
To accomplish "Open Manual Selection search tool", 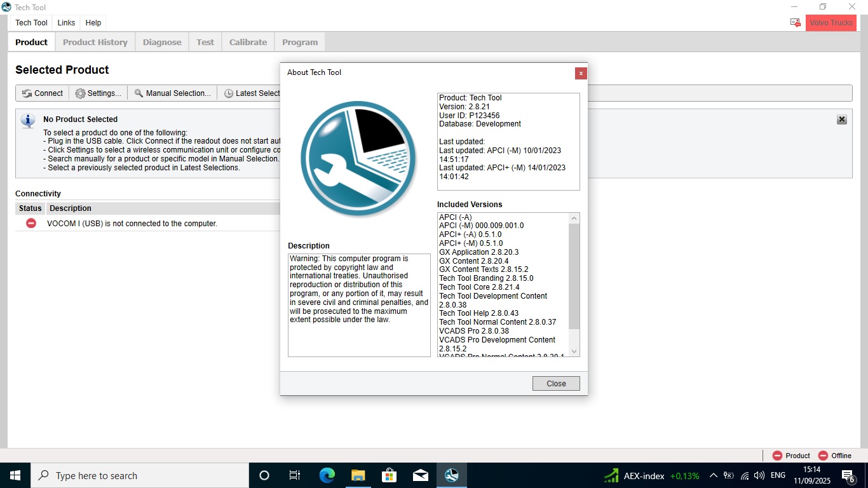I will click(x=172, y=93).
